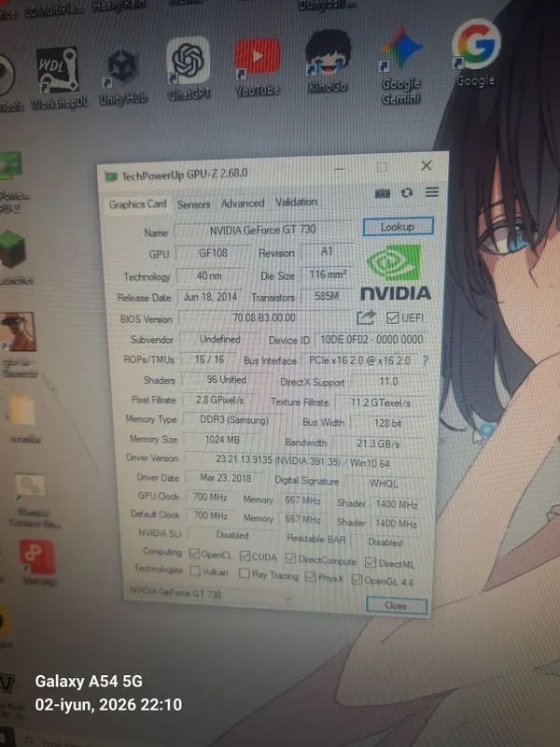Click the BIOS Version field 70.08.B3.00.00
The image size is (560, 747).
[264, 317]
